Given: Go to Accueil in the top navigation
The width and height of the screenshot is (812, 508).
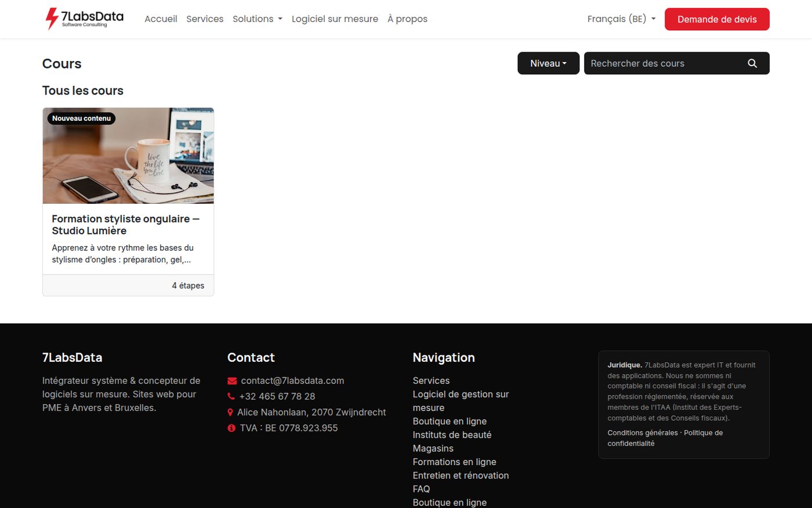Looking at the screenshot, I should (x=161, y=19).
